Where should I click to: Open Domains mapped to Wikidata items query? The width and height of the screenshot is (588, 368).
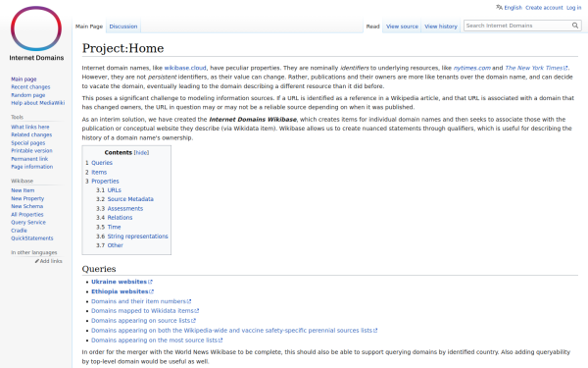coord(145,311)
